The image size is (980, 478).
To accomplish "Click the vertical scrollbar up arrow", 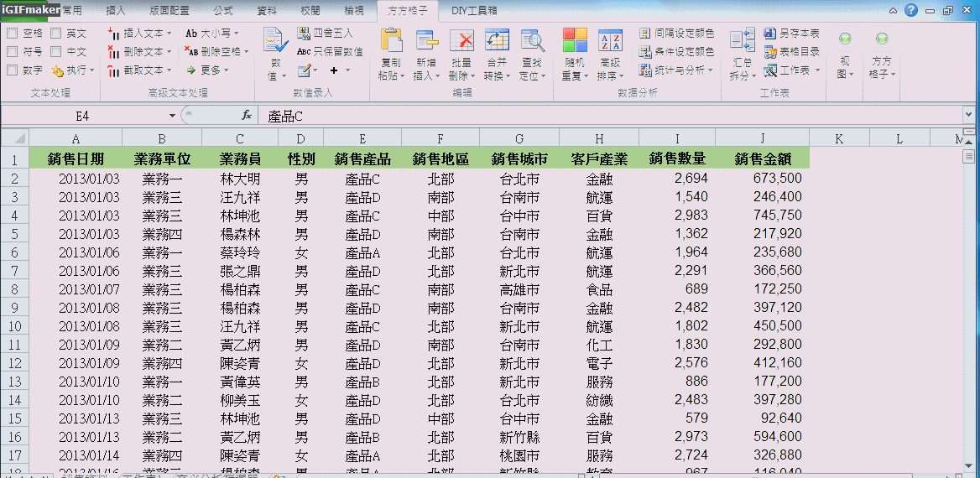I will click(969, 141).
